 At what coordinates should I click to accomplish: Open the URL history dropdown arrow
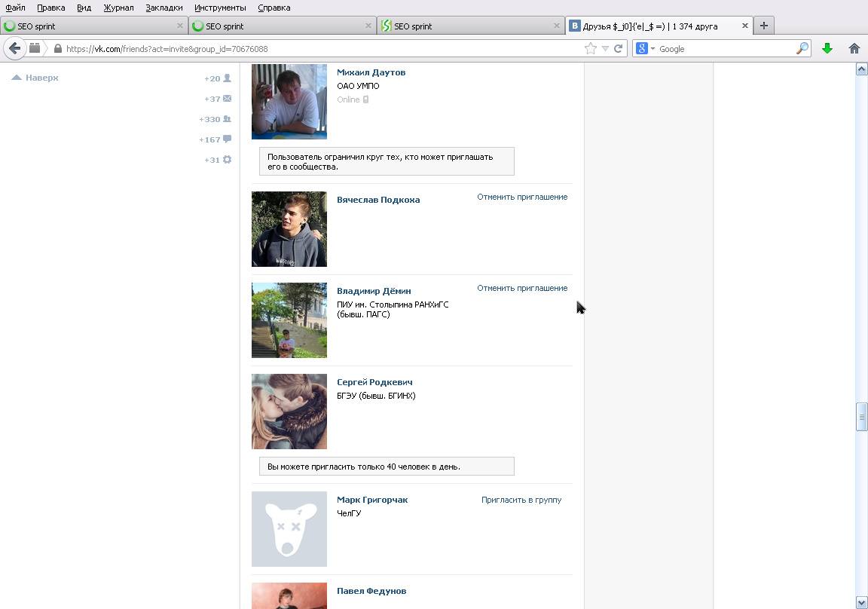pos(605,49)
